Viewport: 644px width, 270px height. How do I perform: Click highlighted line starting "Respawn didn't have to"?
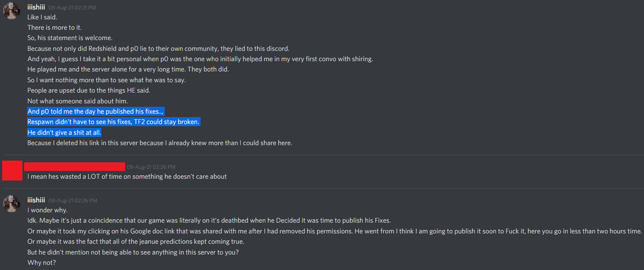click(113, 122)
